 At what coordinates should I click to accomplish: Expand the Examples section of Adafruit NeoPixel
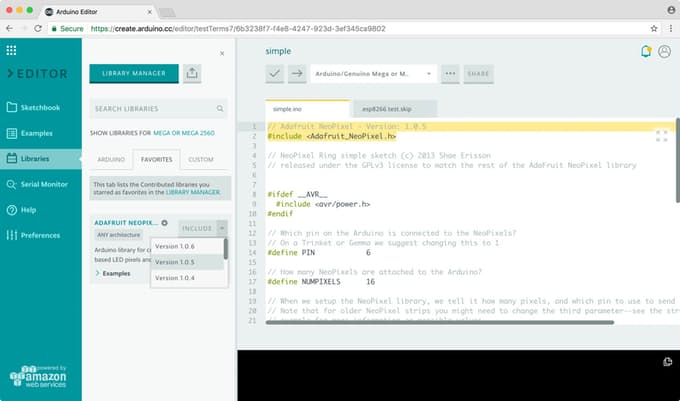(115, 273)
